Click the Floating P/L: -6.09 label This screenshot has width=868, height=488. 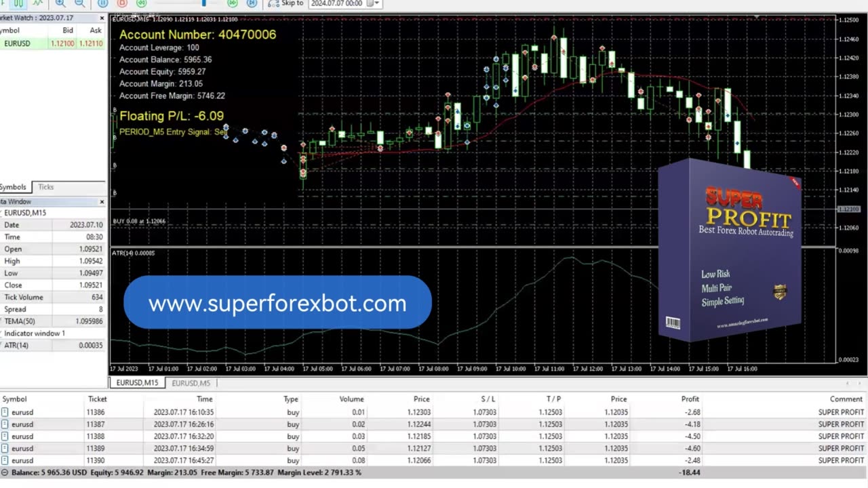click(x=171, y=116)
